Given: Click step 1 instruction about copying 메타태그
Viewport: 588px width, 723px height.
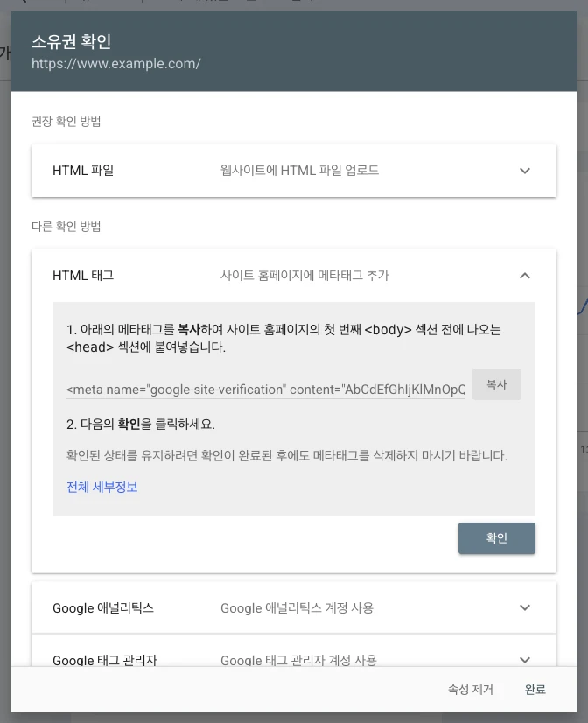Looking at the screenshot, I should 283,339.
